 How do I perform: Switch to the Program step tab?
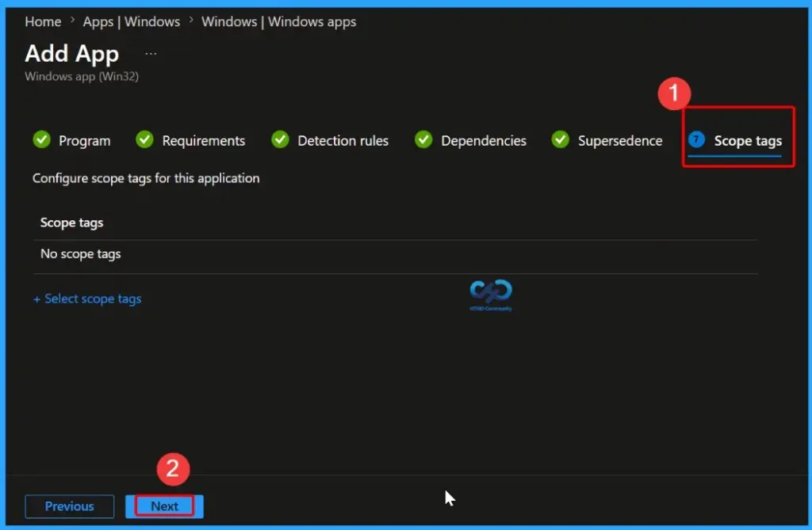tap(71, 140)
